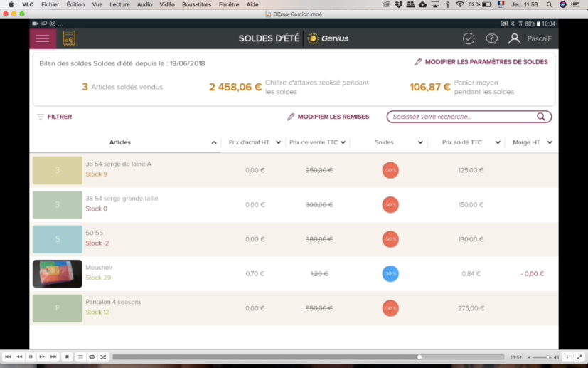Expand the Prix soldé TTC chevron
The height and width of the screenshot is (368, 588).
[x=498, y=142]
